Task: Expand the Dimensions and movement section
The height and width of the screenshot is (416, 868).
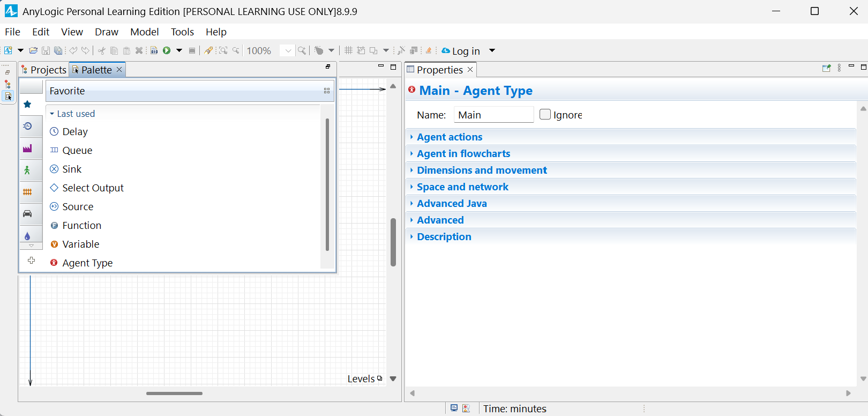Action: coord(631,170)
